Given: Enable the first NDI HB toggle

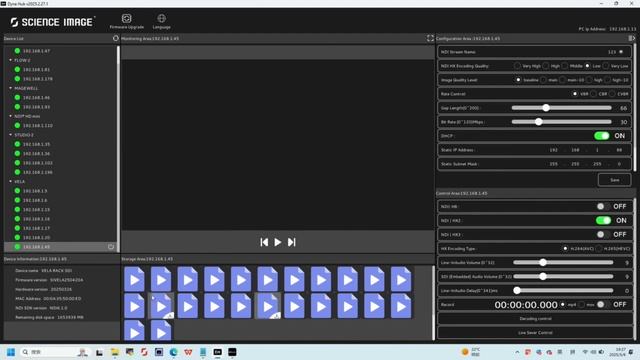Looking at the screenshot, I should coord(603,207).
